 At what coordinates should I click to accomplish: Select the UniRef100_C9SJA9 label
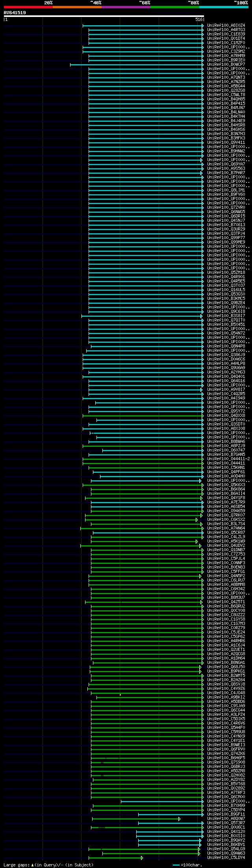(x=226, y=706)
